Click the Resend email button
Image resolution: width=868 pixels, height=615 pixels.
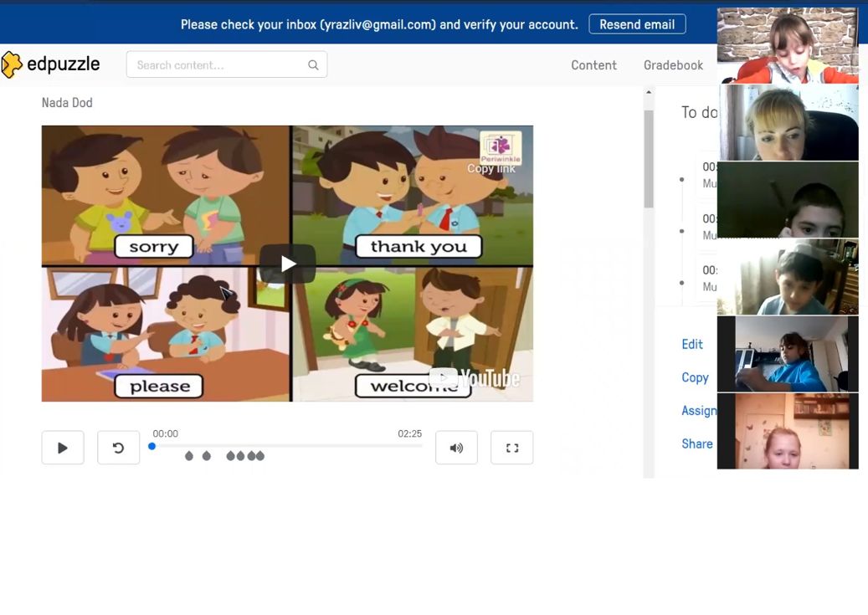[637, 24]
